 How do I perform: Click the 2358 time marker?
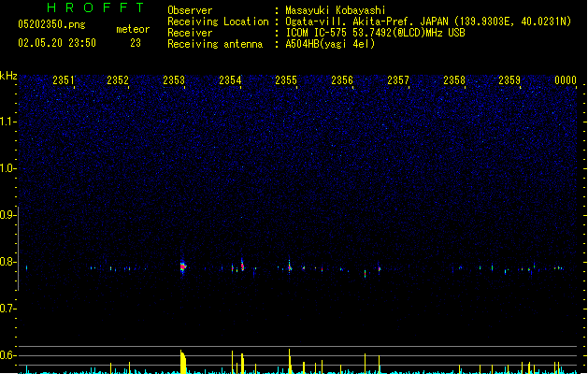coord(454,80)
